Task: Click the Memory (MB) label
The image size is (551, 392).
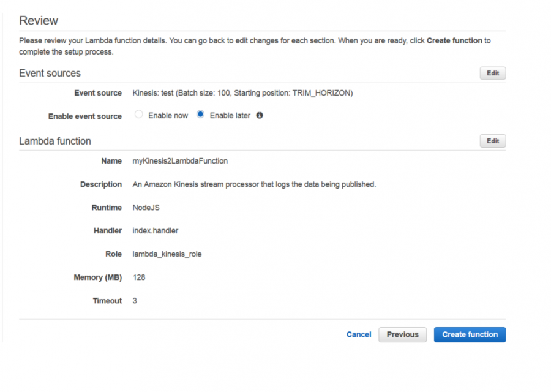Action: pos(98,277)
